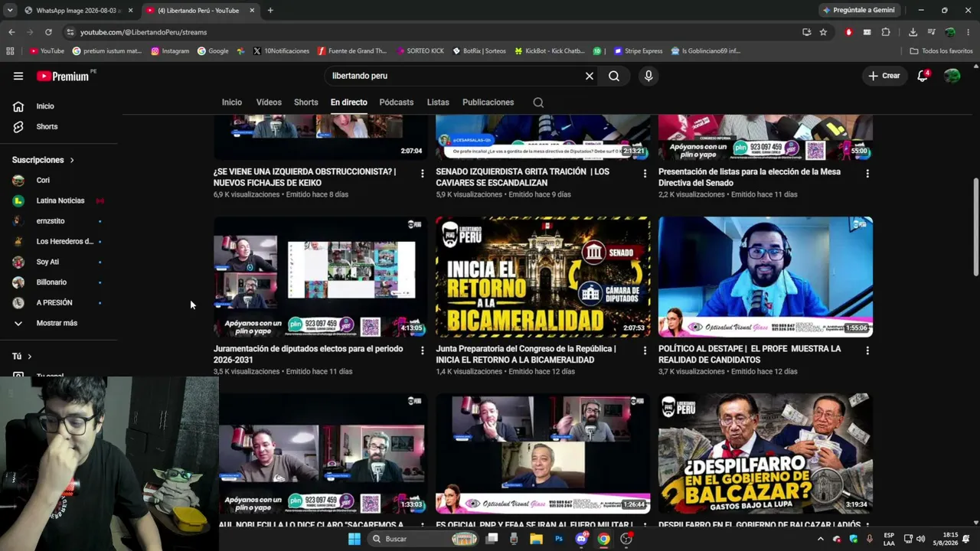Image resolution: width=980 pixels, height=551 pixels.
Task: Open the Shorts channel tab
Action: (305, 103)
